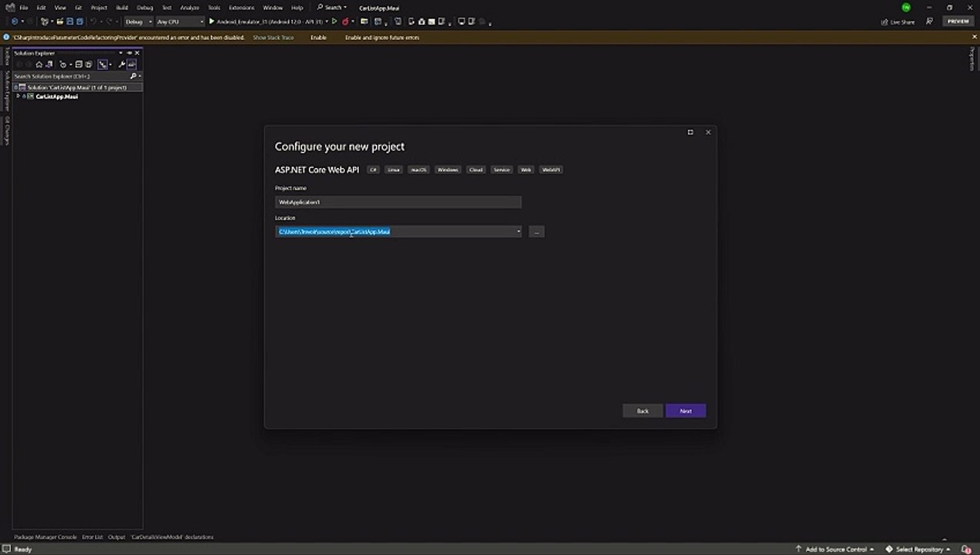Switch to Package Manager Console tab
The image size is (980, 555).
pos(45,536)
